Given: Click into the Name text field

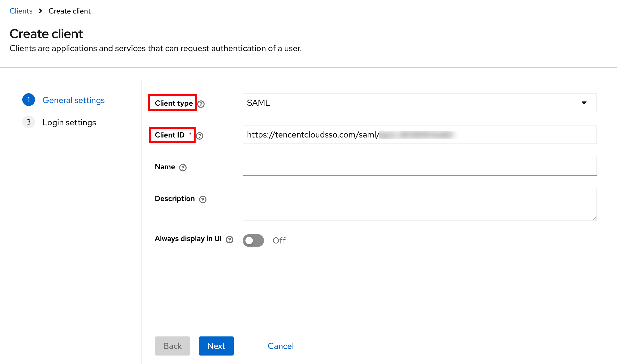Looking at the screenshot, I should click(419, 166).
